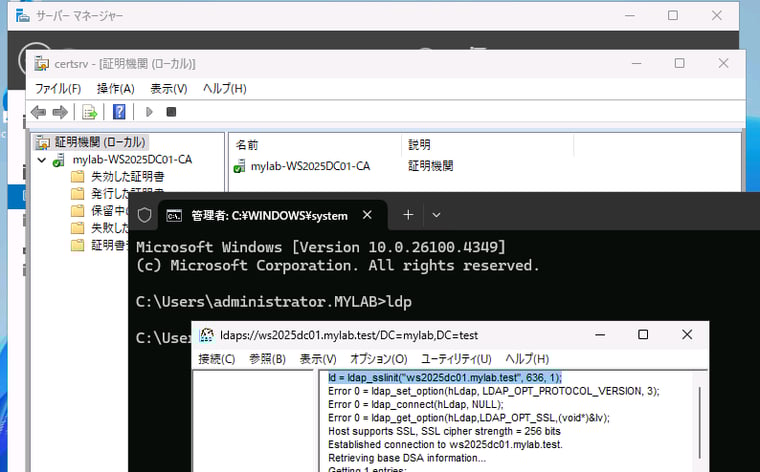760x472 pixels.
Task: Open a new terminal tab with plus
Action: (x=408, y=215)
